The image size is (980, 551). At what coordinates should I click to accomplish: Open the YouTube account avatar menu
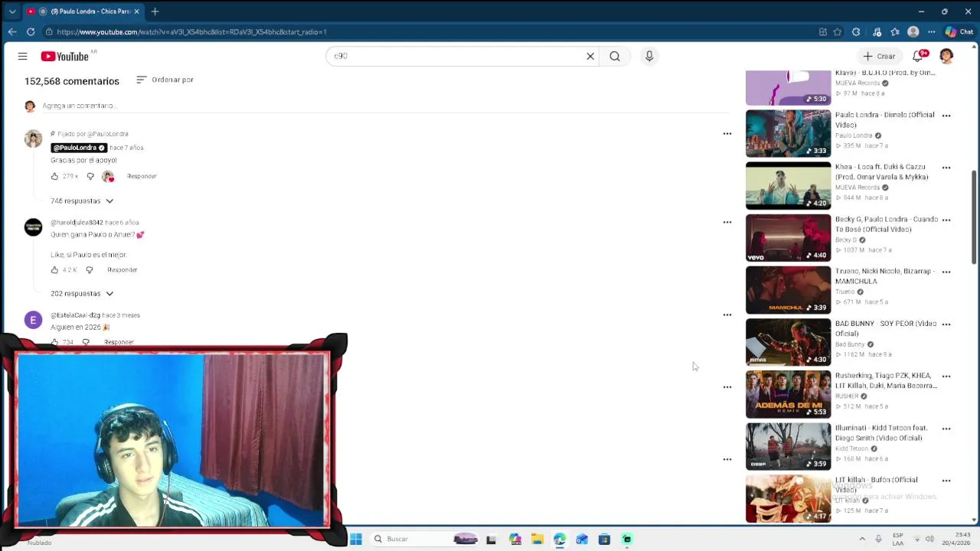(946, 56)
